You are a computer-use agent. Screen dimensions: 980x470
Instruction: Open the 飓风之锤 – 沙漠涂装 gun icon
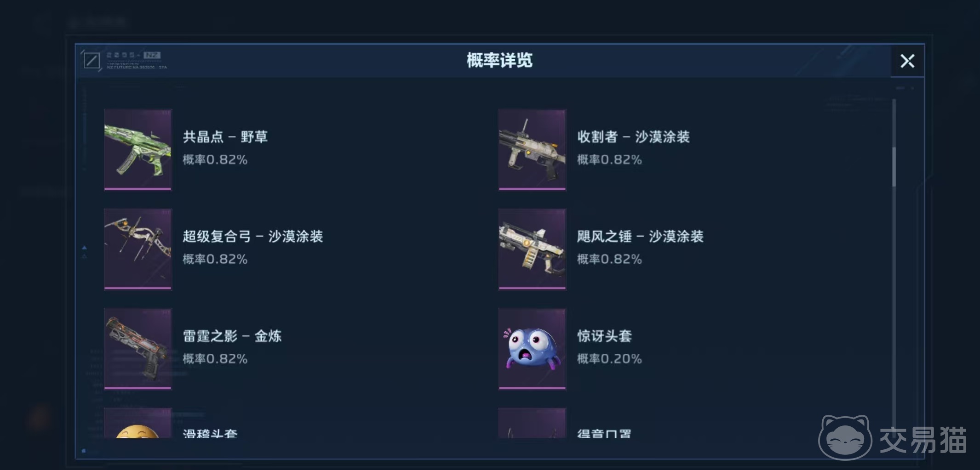click(x=532, y=249)
